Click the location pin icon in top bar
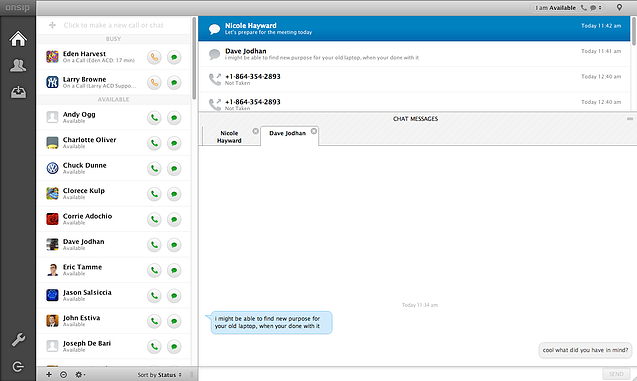637x381 pixels. coord(619,7)
